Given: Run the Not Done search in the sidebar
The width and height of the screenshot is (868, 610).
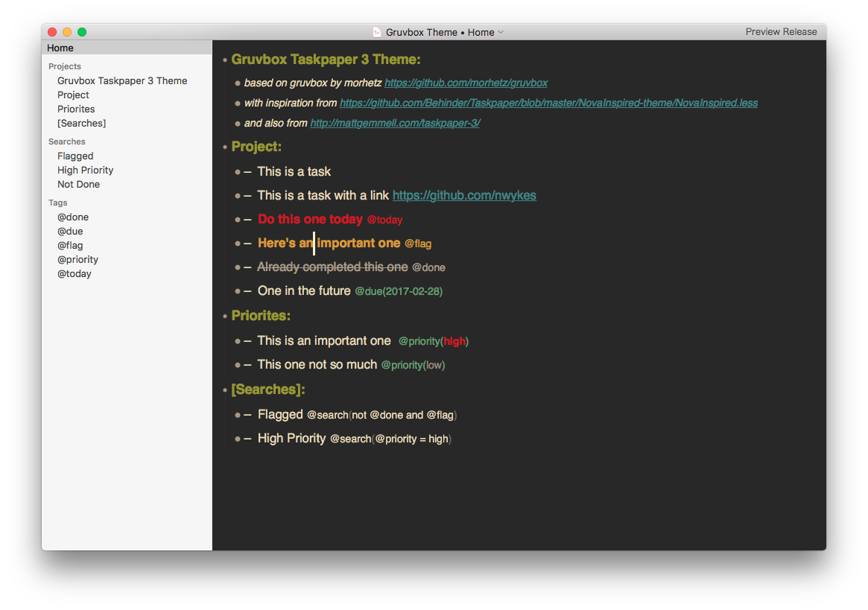Looking at the screenshot, I should tap(79, 184).
